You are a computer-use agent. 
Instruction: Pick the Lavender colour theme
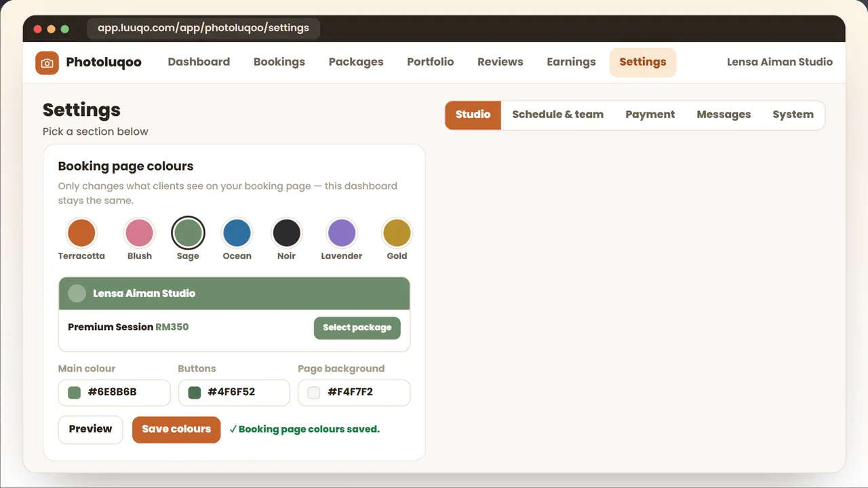[341, 233]
